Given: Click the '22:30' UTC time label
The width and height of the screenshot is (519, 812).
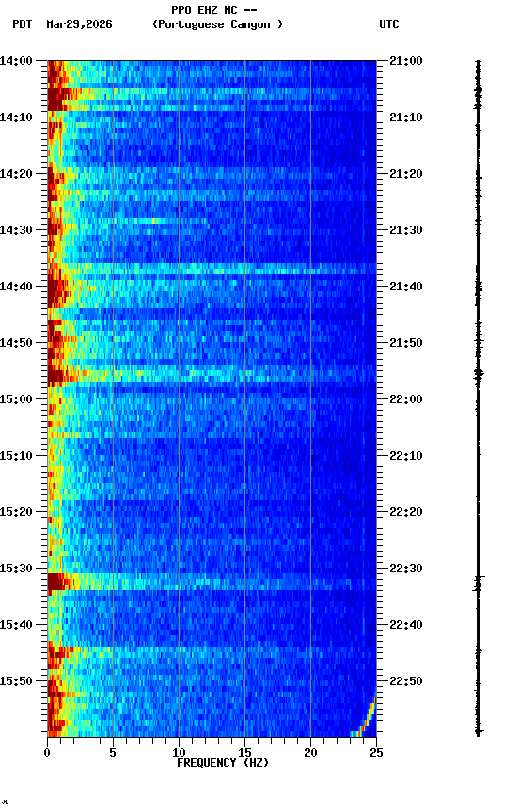Looking at the screenshot, I should tap(406, 569).
